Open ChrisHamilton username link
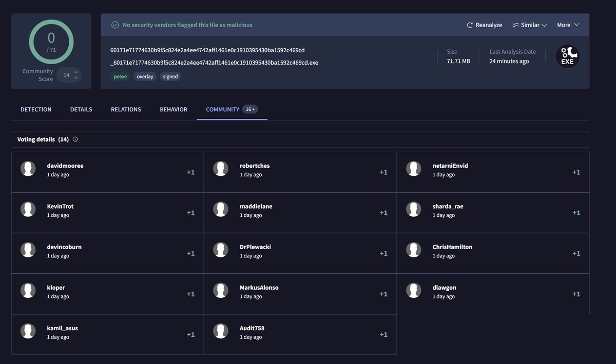This screenshot has height=364, width=616. tap(452, 247)
